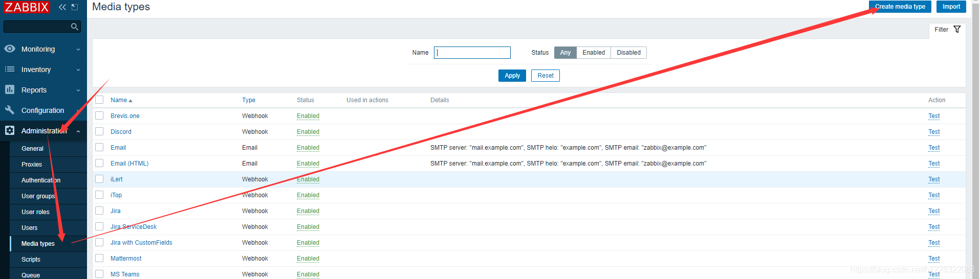Check the Jira row checkbox
This screenshot has height=279, width=980.
[x=99, y=211]
